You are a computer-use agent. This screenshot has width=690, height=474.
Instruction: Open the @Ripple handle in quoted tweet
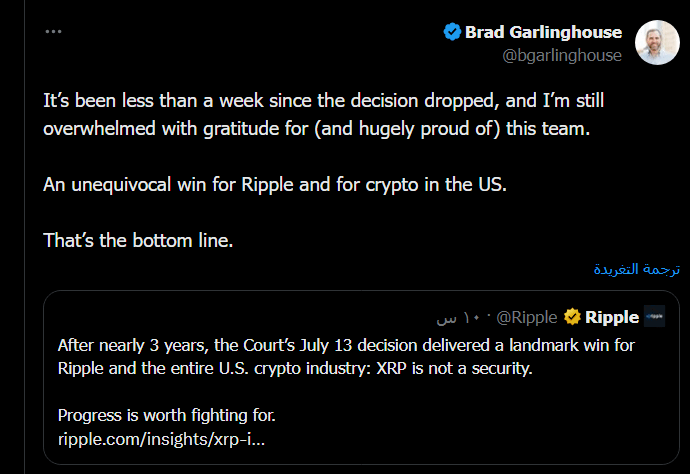coord(526,317)
